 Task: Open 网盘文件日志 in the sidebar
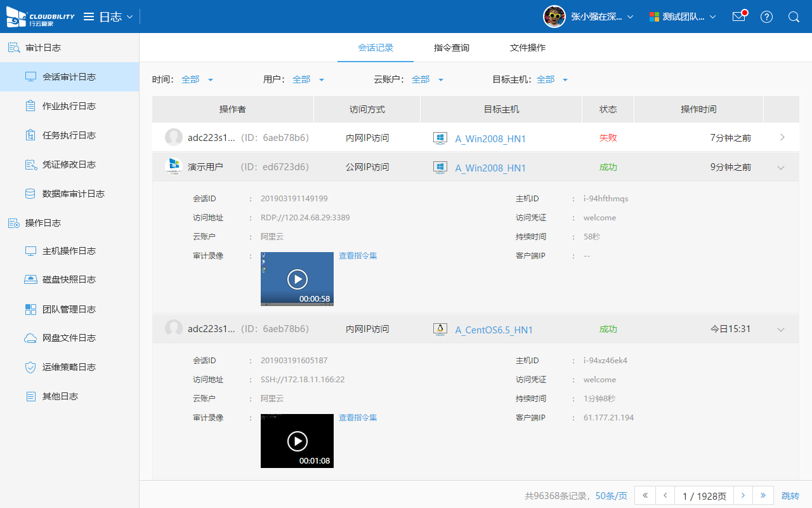pyautogui.click(x=69, y=338)
